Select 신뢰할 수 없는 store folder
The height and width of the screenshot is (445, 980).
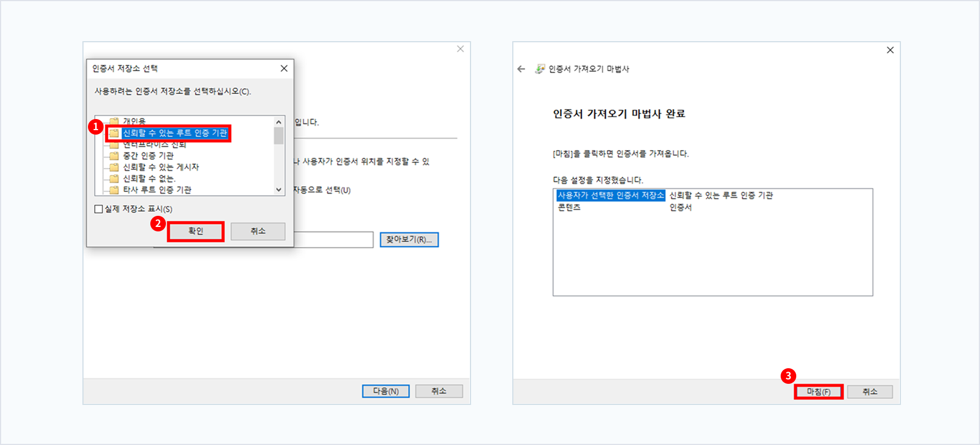149,179
